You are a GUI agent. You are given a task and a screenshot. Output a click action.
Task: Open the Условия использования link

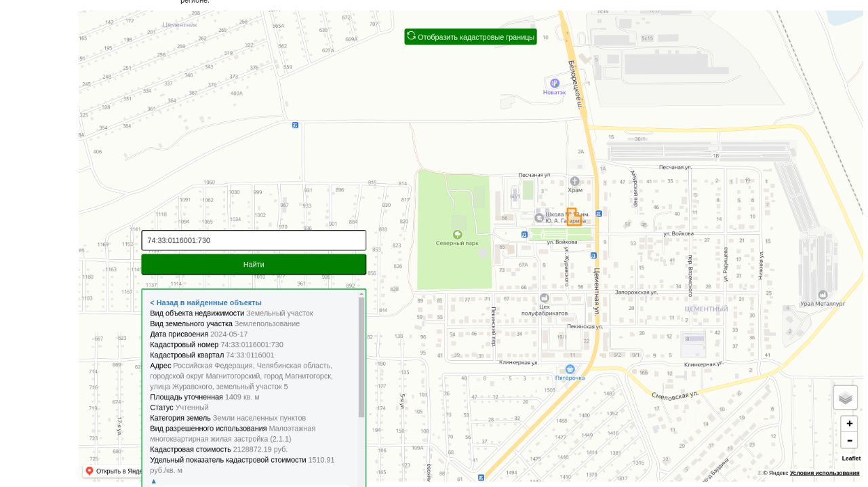(824, 473)
